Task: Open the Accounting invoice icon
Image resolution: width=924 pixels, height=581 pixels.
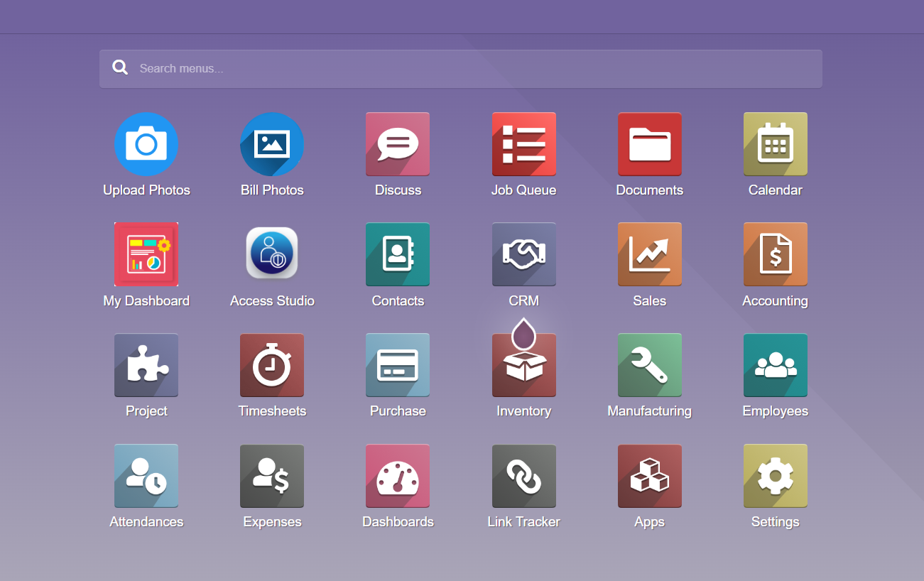Action: point(775,254)
